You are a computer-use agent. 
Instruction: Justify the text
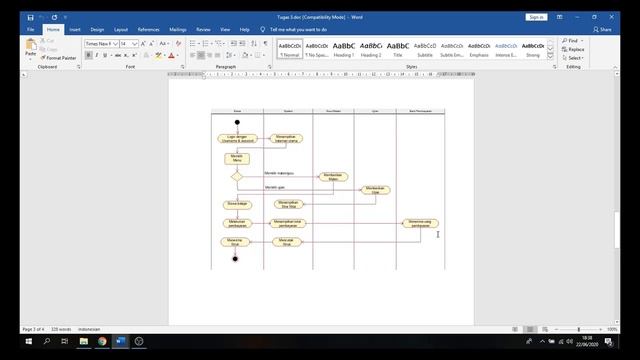point(218,55)
